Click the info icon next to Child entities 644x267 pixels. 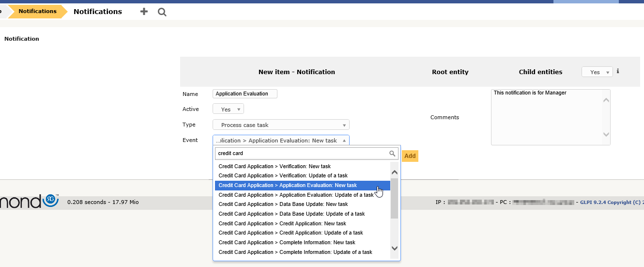(618, 71)
